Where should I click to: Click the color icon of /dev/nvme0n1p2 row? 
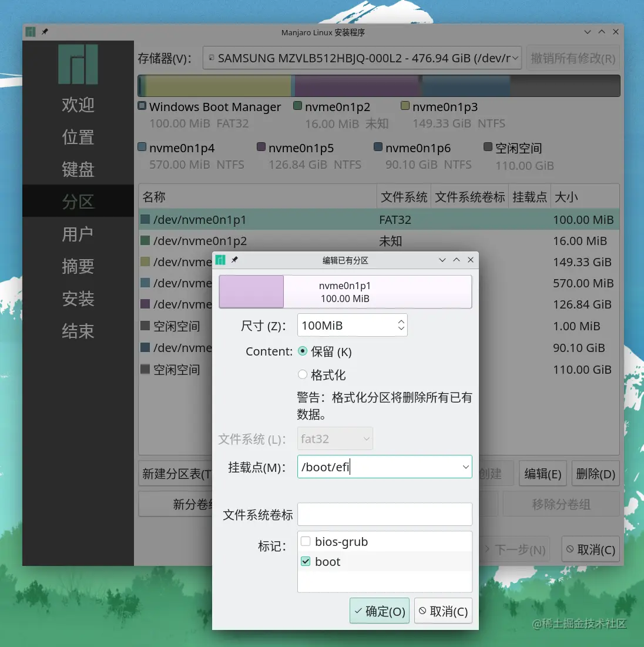pos(145,240)
